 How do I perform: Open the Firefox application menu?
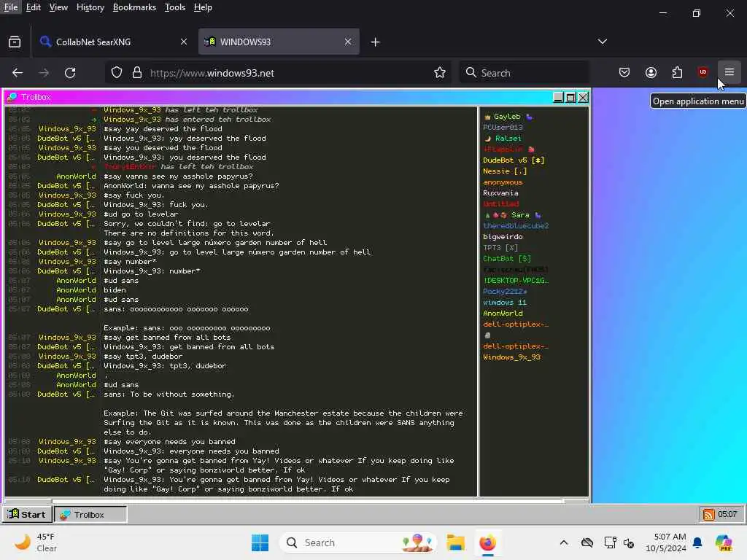pyautogui.click(x=729, y=72)
